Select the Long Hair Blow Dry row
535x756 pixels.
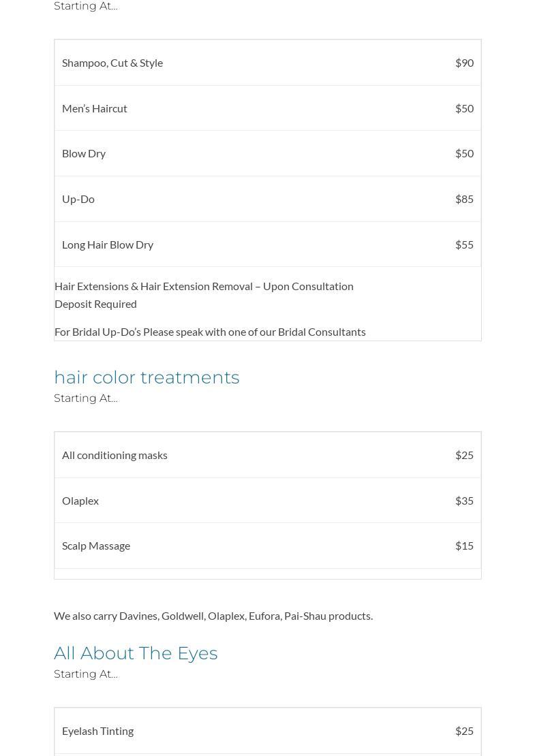point(108,245)
